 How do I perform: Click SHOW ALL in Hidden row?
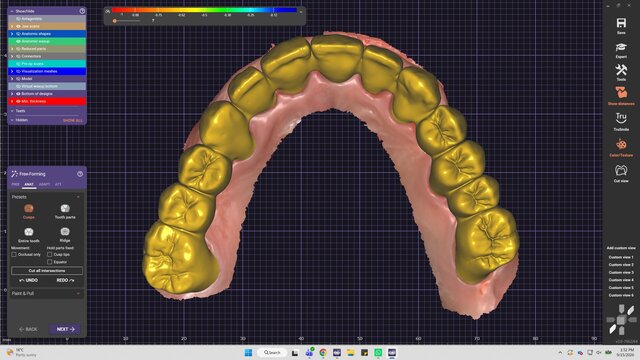[x=73, y=120]
